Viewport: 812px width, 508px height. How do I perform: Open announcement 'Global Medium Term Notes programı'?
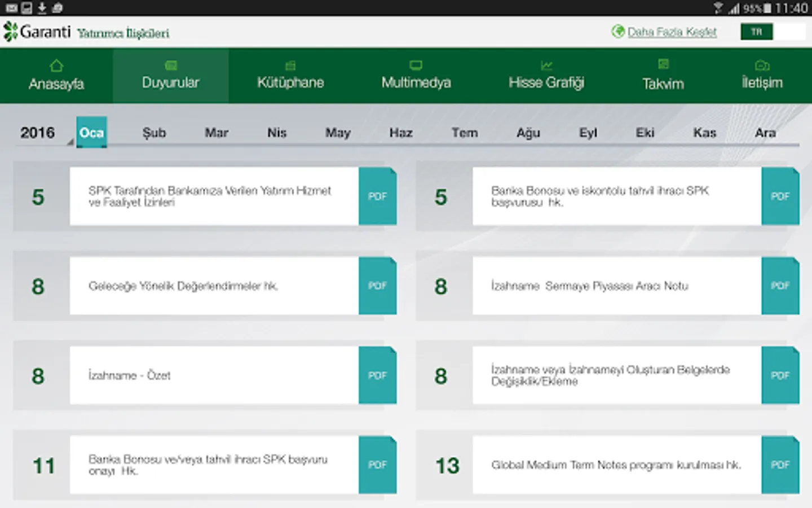617,465
